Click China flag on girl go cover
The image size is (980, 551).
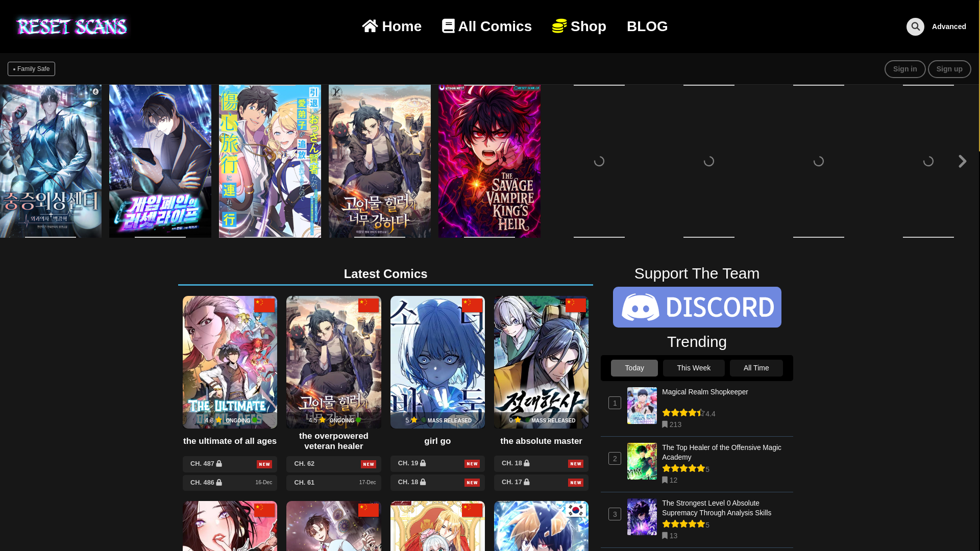point(472,305)
